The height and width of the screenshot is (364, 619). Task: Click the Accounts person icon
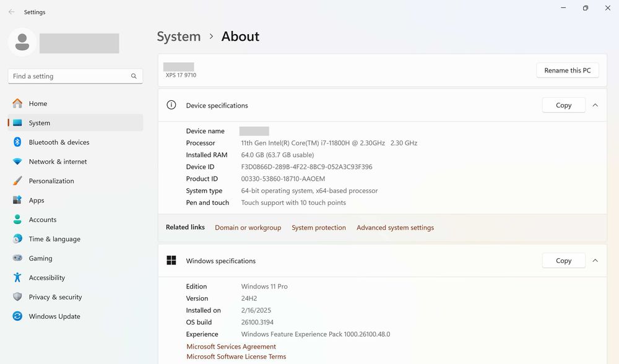tap(17, 220)
